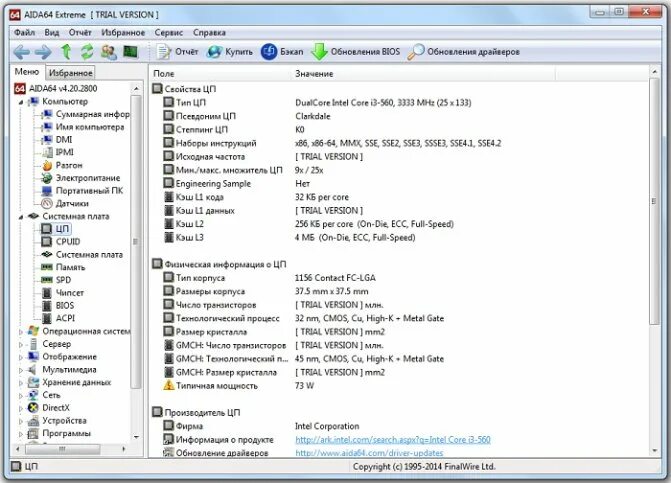Click the Псевдоним ЦП row

point(246,116)
